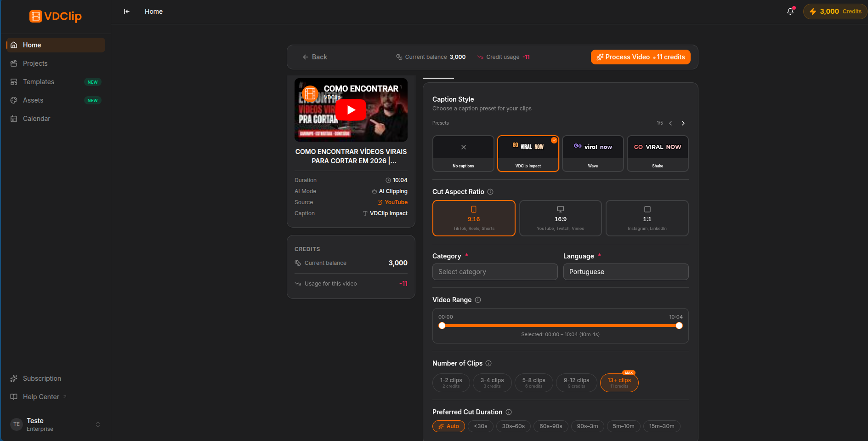Image resolution: width=868 pixels, height=441 pixels.
Task: Click the Video Range start handle
Action: (442, 326)
